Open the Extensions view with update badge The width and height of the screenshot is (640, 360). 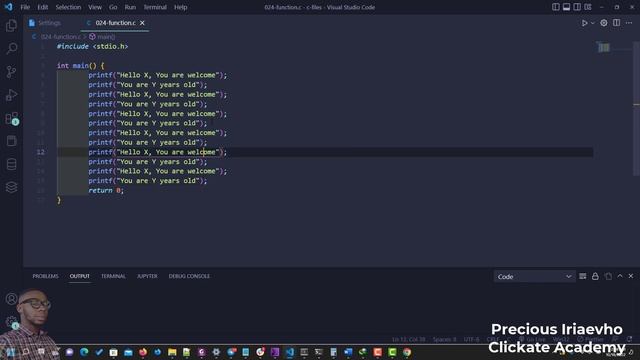point(11,119)
